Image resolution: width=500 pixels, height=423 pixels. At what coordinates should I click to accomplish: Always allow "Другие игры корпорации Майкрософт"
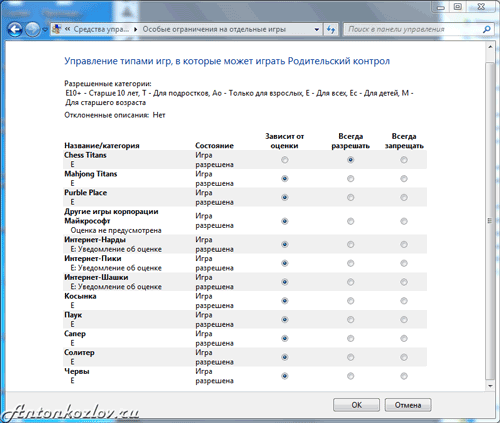pos(350,221)
